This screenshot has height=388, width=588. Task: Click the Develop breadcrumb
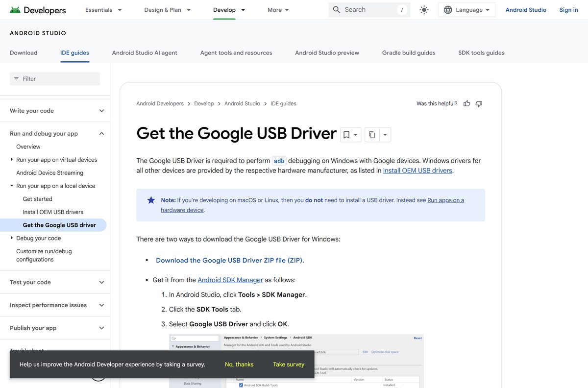coord(204,104)
